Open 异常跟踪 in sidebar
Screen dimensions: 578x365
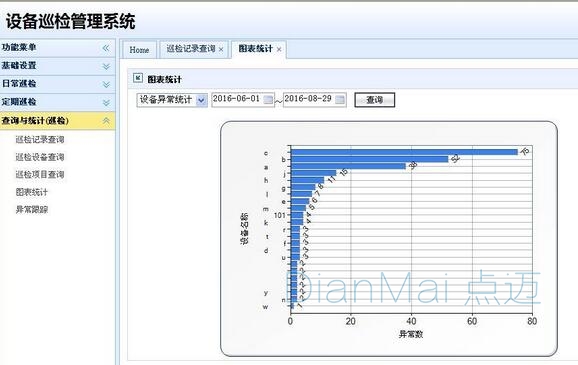(x=32, y=209)
